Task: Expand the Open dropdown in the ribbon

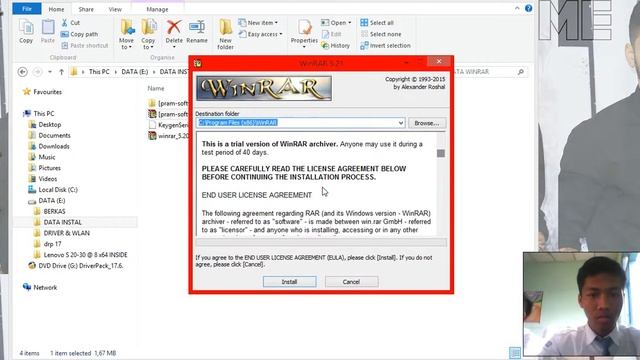Action: (x=349, y=23)
